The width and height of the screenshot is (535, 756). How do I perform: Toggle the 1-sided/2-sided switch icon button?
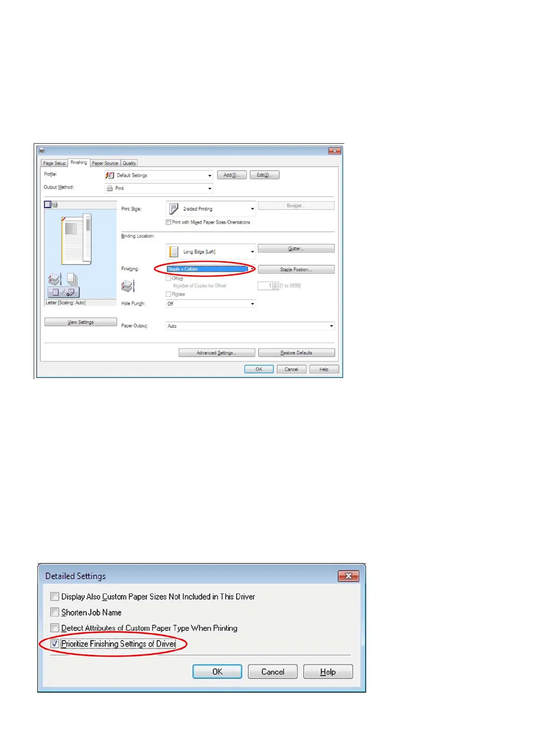[63, 292]
